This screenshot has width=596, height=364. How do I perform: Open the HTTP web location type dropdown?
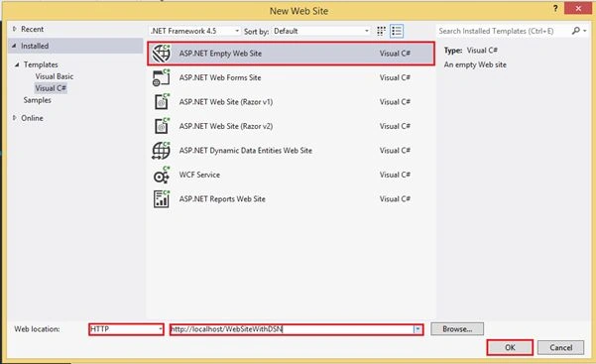126,329
